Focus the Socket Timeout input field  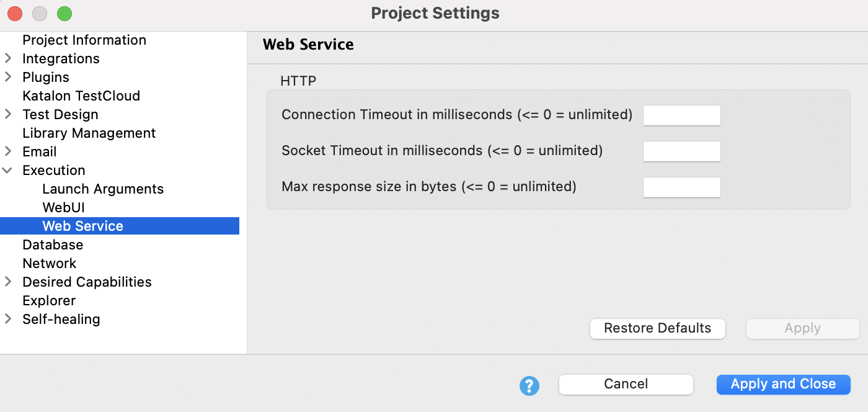click(682, 151)
